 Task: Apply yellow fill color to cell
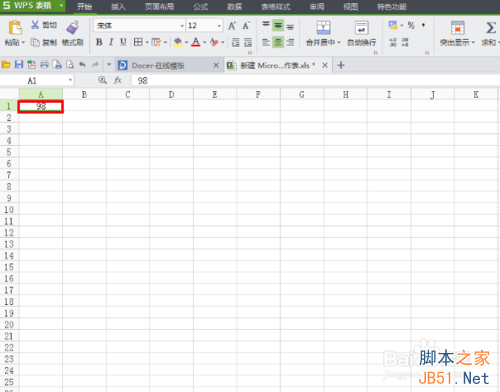[x=178, y=42]
